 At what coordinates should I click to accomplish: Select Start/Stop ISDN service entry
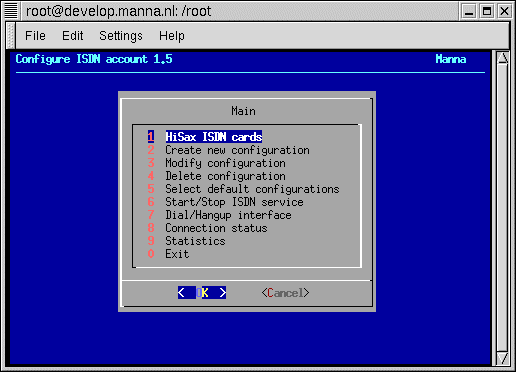[226, 202]
